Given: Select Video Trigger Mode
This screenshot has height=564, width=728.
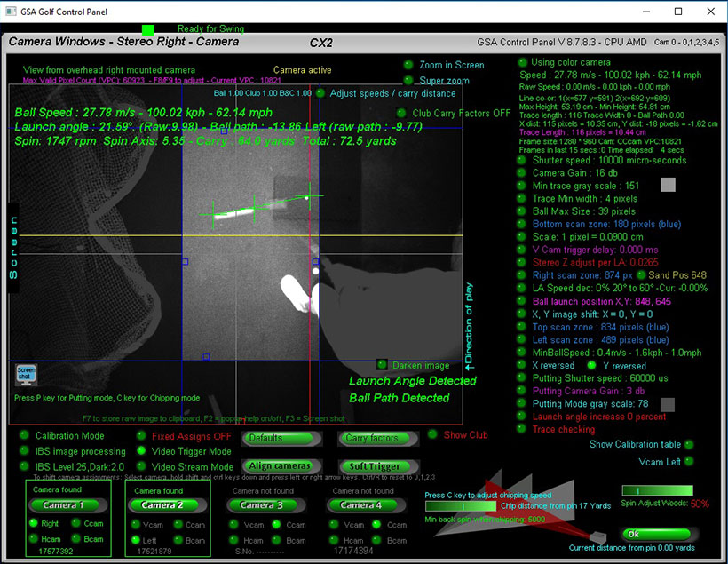Looking at the screenshot, I should click(141, 450).
